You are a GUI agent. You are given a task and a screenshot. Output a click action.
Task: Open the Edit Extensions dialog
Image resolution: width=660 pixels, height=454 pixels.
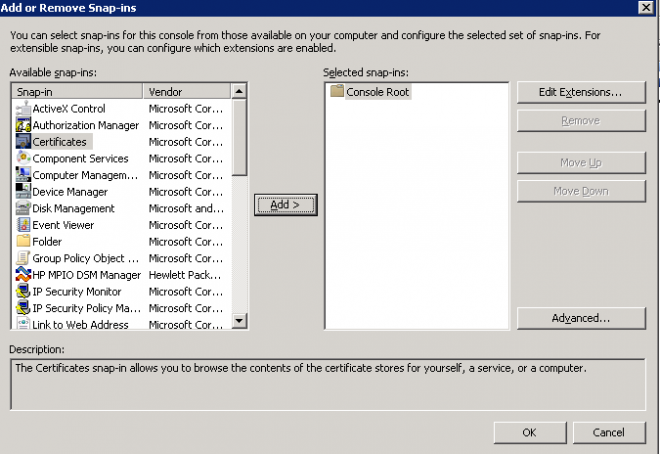pyautogui.click(x=581, y=92)
